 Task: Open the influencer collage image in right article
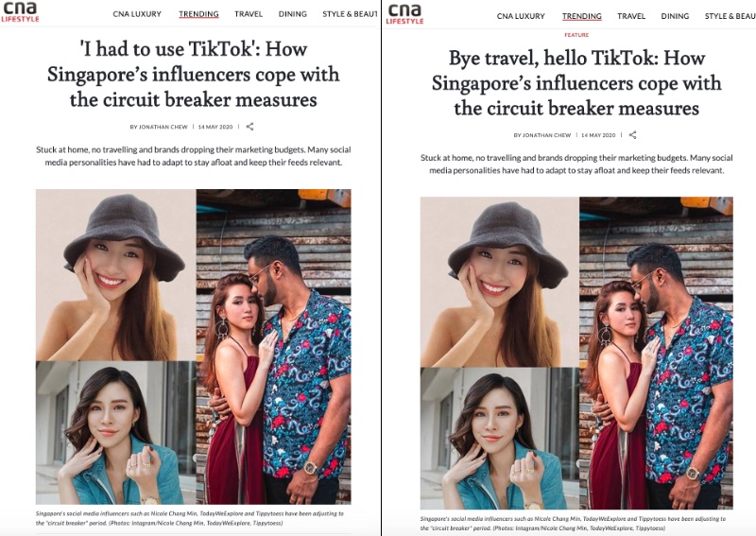click(x=576, y=354)
